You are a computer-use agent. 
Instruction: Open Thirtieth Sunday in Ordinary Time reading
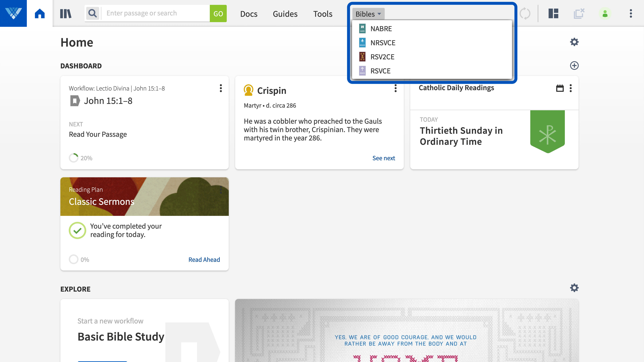pyautogui.click(x=461, y=136)
